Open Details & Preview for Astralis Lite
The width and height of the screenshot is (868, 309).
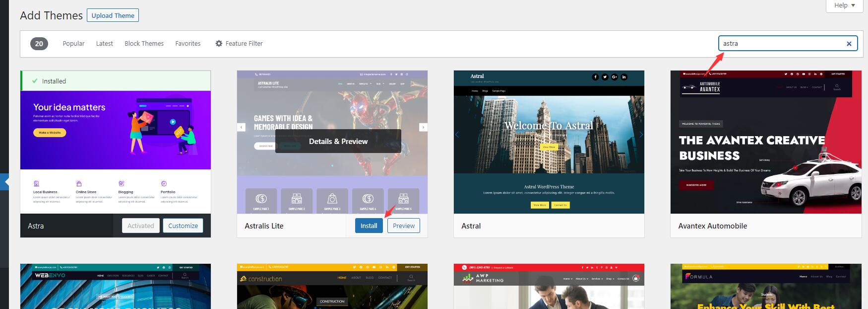[338, 141]
